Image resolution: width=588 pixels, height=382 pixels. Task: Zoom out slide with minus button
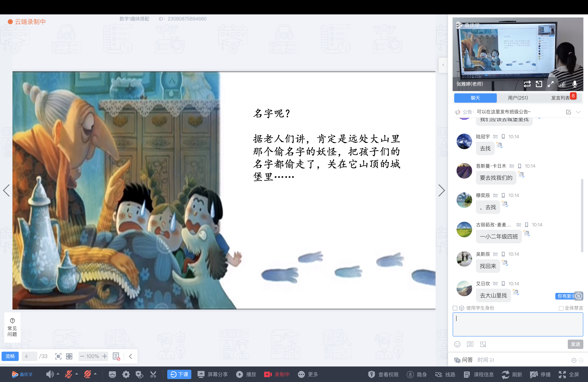pyautogui.click(x=82, y=356)
